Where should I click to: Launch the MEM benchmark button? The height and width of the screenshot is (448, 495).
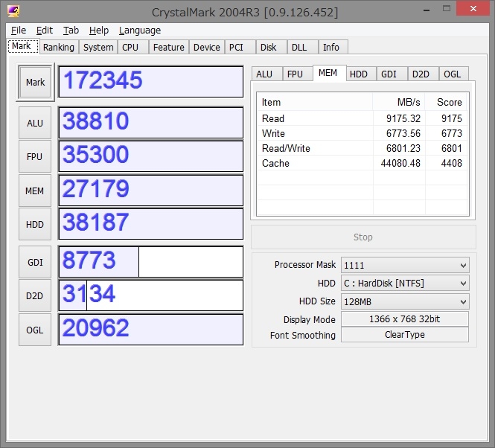pyautogui.click(x=35, y=191)
